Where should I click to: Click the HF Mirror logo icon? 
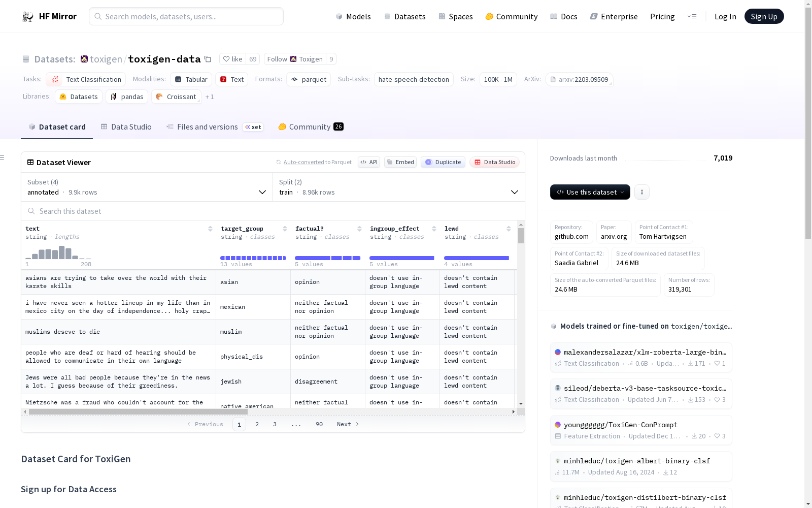pos(28,17)
